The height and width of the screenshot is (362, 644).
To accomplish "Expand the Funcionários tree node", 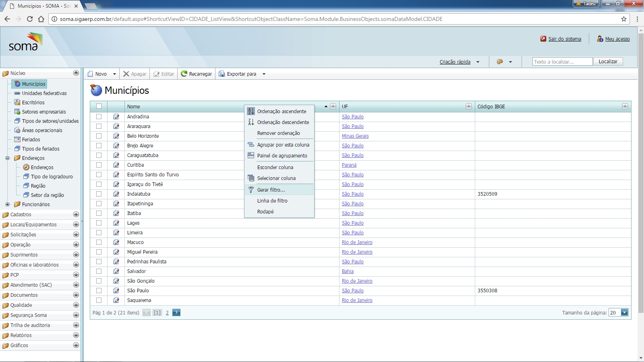I will pos(7,204).
